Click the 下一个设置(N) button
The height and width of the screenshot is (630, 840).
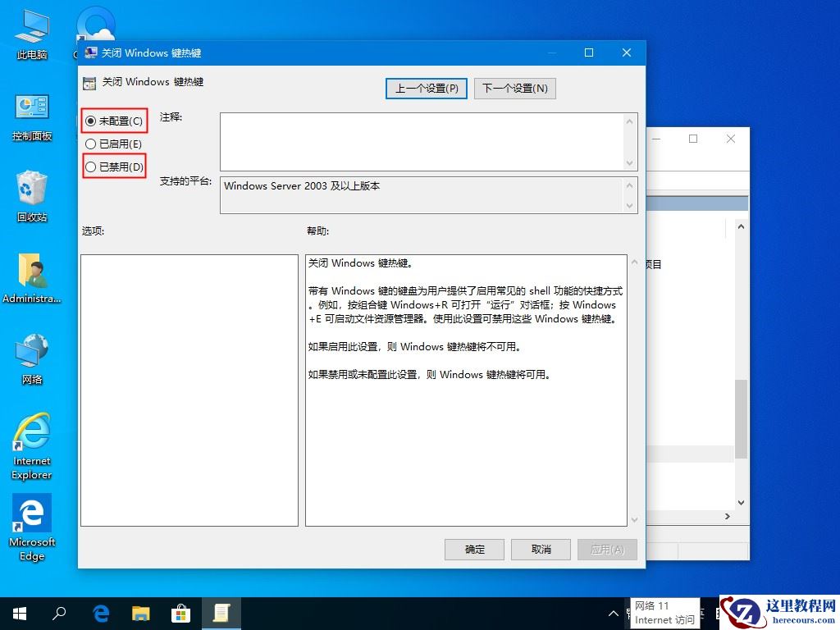(x=514, y=88)
